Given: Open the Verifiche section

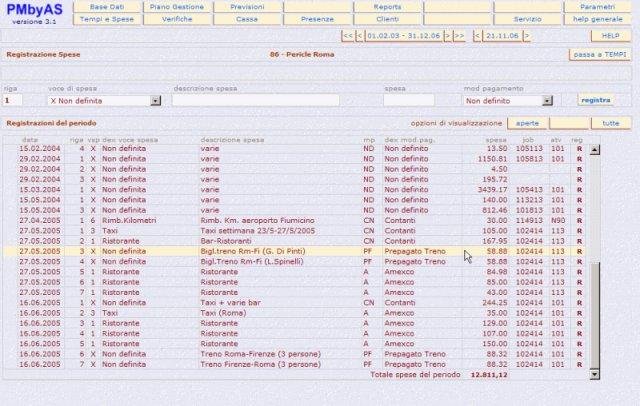Looking at the screenshot, I should point(177,19).
